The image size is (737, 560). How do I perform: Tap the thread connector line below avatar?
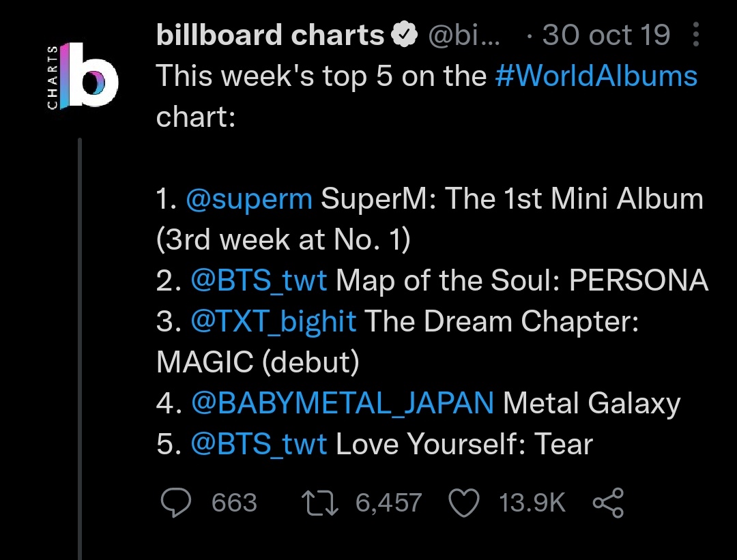[80, 349]
